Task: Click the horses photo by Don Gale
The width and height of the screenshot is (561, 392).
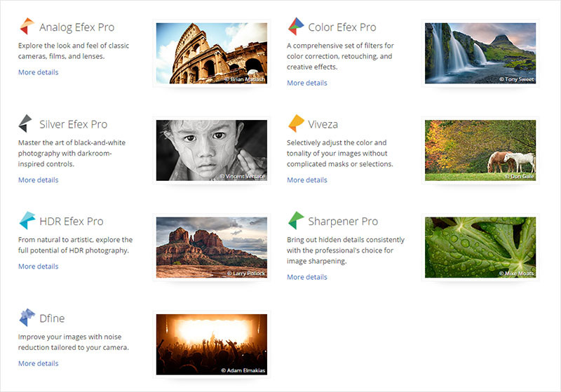Action: 480,150
